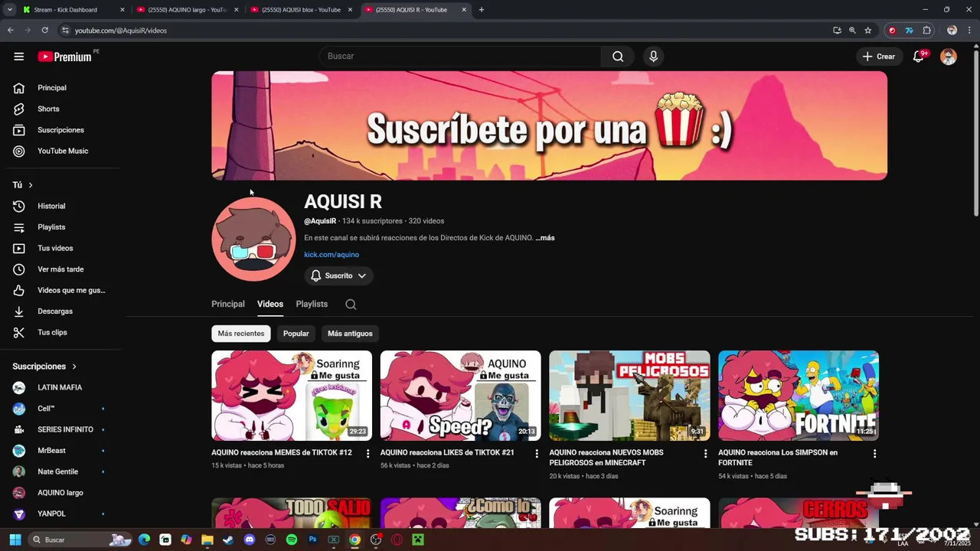Switch to AQUINO largo browser tab
This screenshot has height=551, width=980.
(x=188, y=10)
